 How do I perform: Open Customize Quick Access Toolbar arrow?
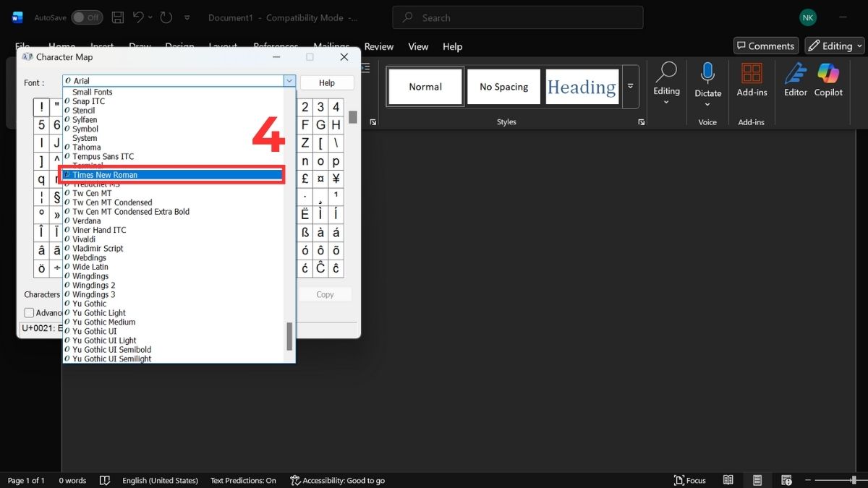[187, 17]
